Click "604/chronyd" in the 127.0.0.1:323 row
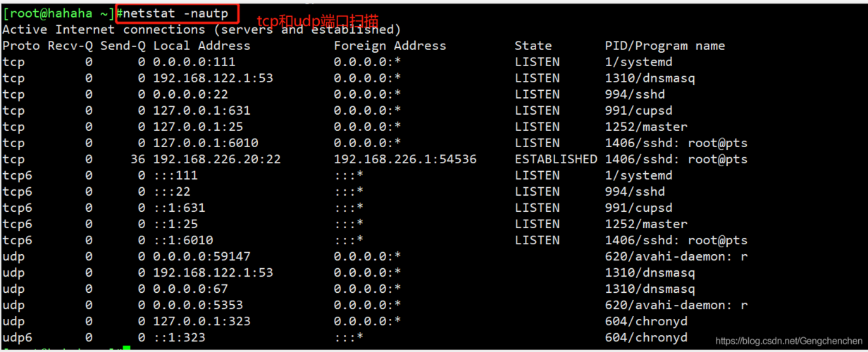The image size is (868, 352). pos(646,321)
